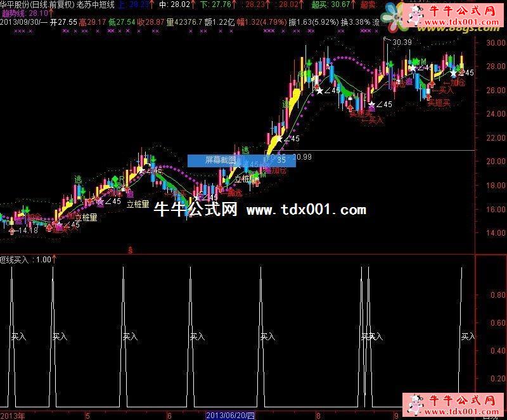
Task: Click the highlighted date marker 2013/06/20/四
Action: 230,416
